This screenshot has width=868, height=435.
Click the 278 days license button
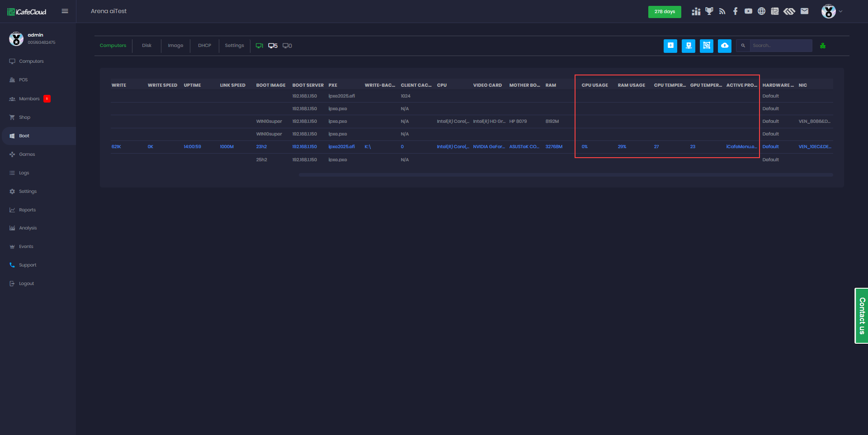point(665,11)
